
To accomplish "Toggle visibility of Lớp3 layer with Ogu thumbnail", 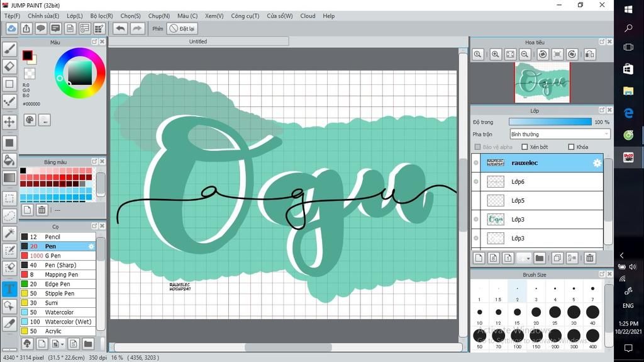I will point(476,219).
